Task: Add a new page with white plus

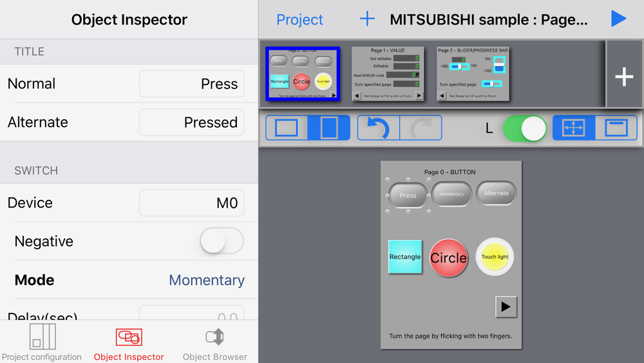Action: (624, 77)
